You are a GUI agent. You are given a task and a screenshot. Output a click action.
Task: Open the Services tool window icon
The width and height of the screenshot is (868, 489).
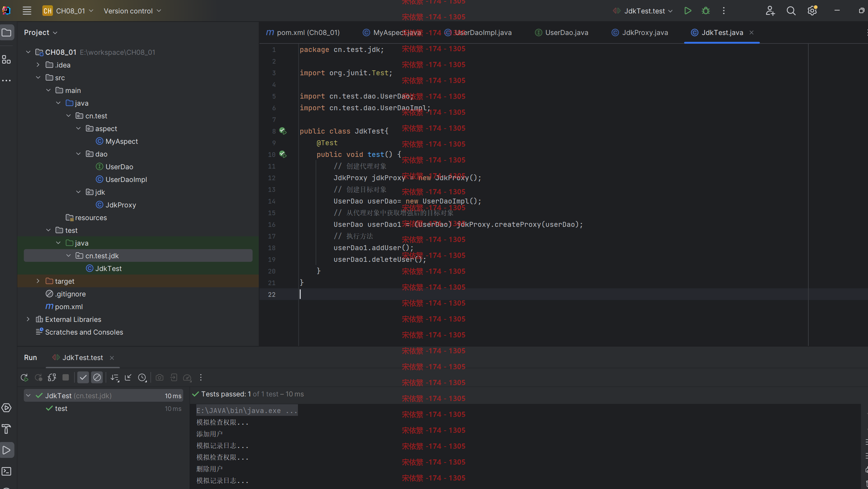click(7, 408)
